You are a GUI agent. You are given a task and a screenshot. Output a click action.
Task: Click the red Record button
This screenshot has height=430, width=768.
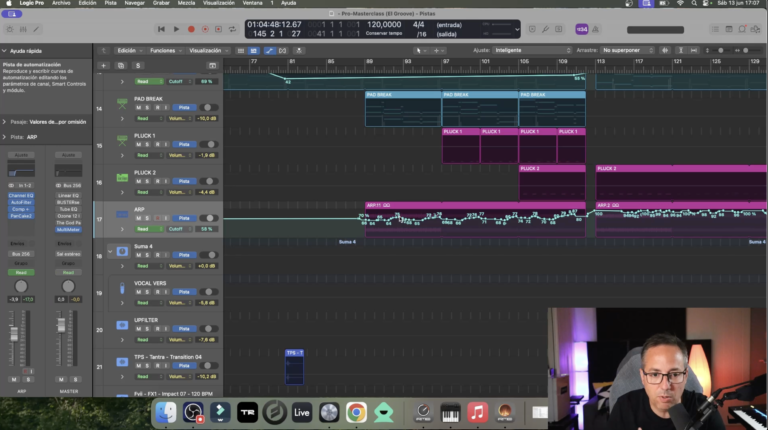pyautogui.click(x=191, y=29)
